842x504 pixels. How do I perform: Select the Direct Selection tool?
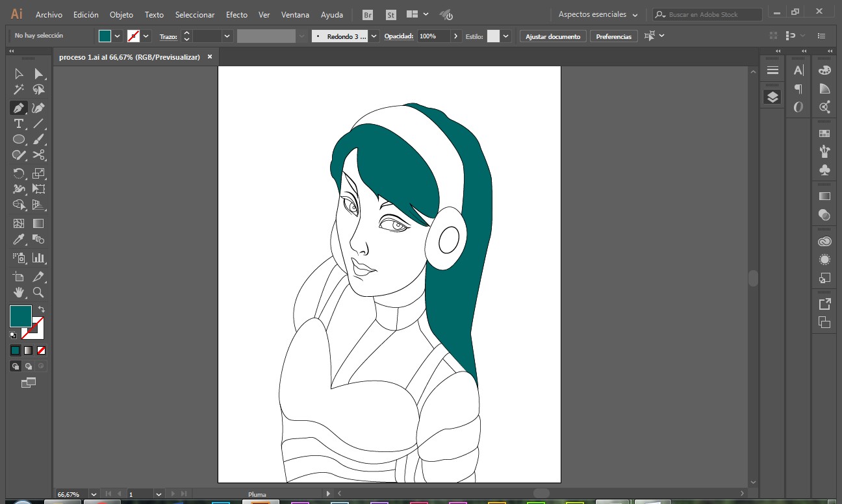click(38, 74)
